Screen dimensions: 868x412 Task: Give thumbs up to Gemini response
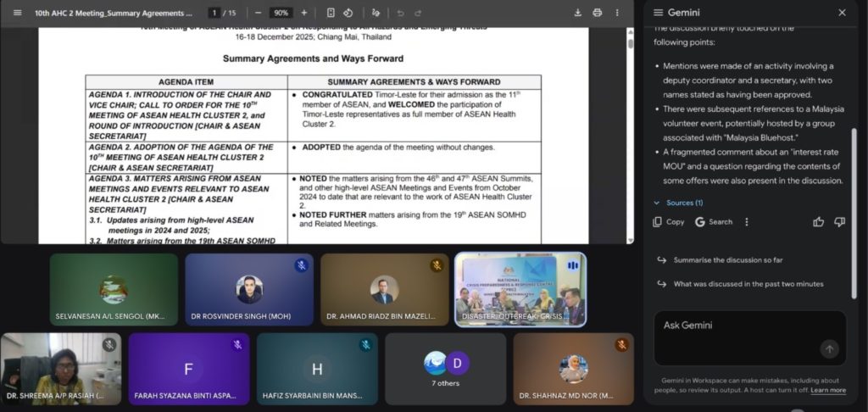click(x=819, y=222)
